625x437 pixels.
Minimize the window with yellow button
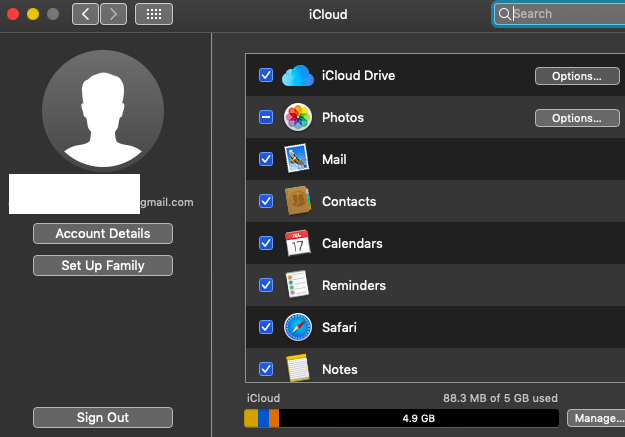click(x=33, y=14)
